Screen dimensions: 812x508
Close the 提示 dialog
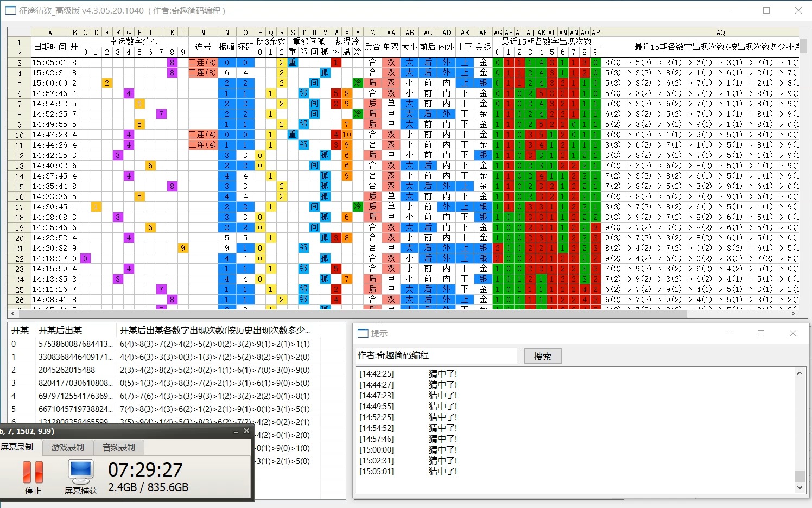coord(793,333)
